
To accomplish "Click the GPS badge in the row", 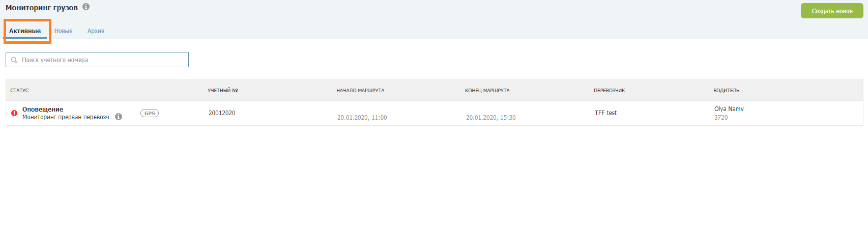I will [x=150, y=113].
